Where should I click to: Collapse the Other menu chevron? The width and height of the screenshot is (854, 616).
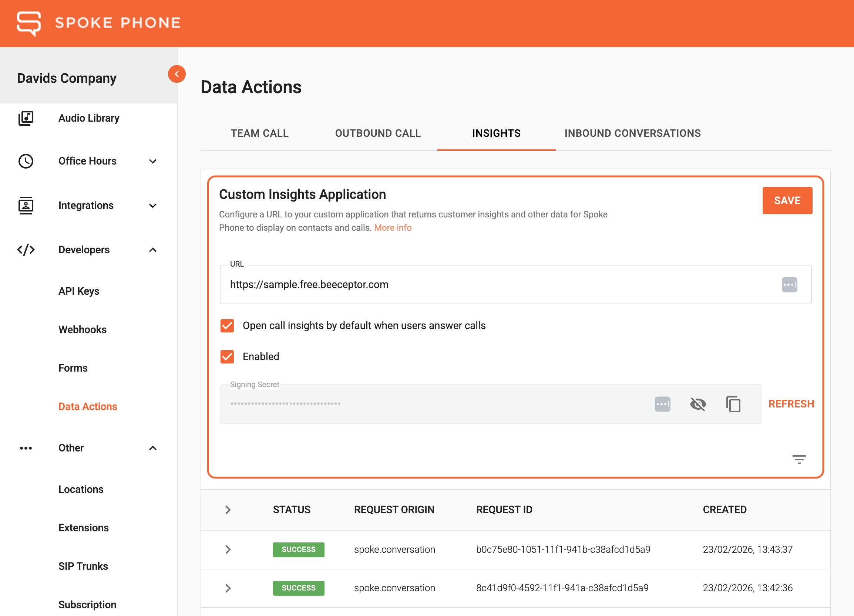point(153,448)
